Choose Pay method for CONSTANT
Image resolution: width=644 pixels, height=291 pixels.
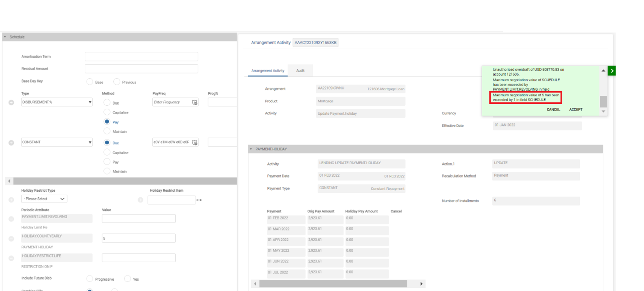107,162
